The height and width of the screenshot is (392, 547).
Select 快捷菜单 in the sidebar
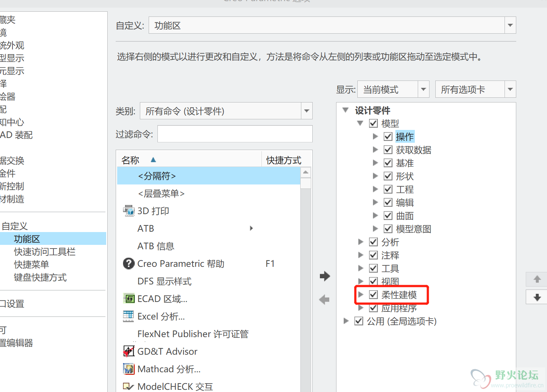(31, 265)
